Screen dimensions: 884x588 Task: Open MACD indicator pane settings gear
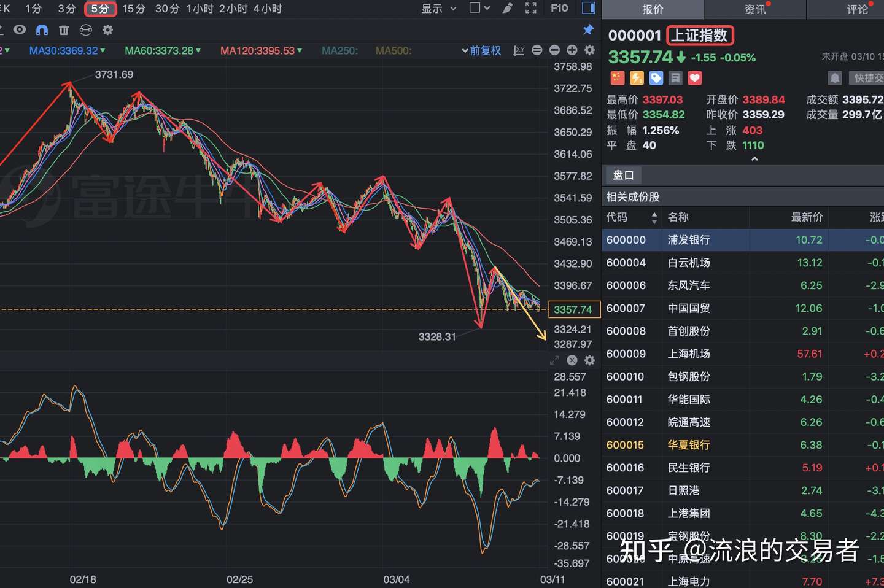click(589, 360)
